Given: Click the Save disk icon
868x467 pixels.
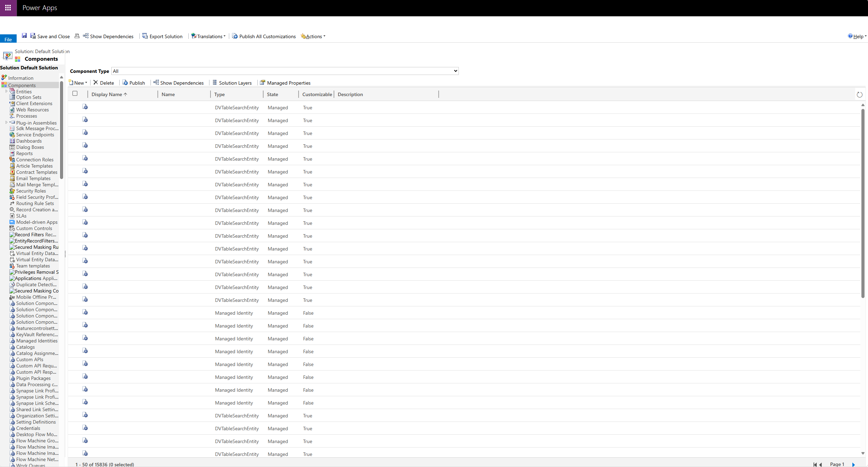Looking at the screenshot, I should point(24,36).
